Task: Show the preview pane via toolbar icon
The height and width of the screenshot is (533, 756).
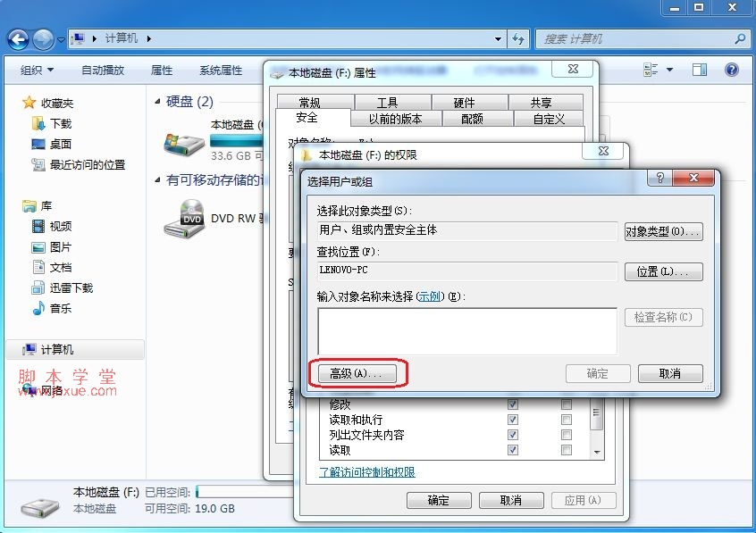Action: [x=700, y=70]
